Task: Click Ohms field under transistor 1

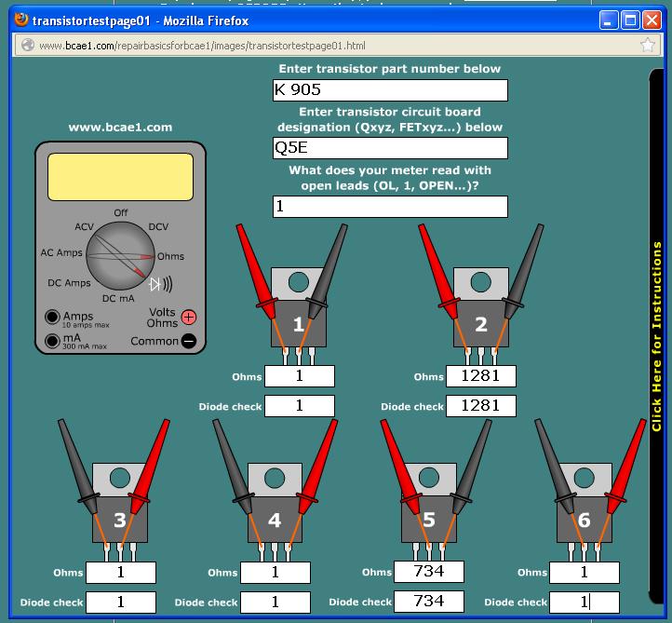Action: click(300, 376)
